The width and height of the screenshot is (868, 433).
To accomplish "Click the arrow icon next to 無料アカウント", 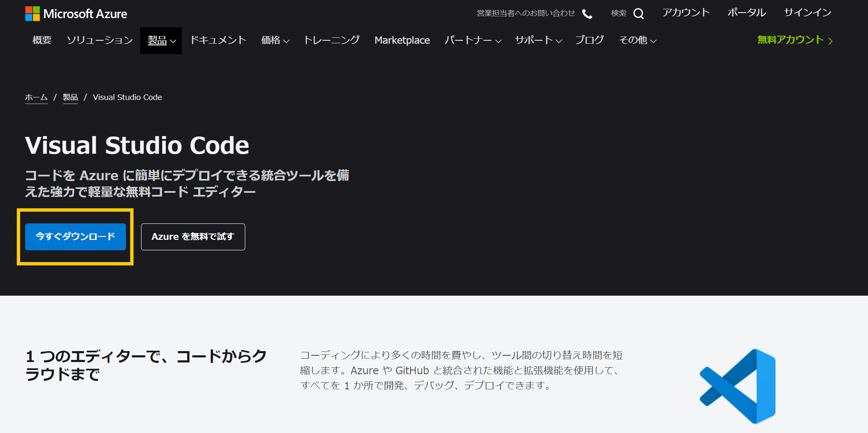I will coord(830,41).
